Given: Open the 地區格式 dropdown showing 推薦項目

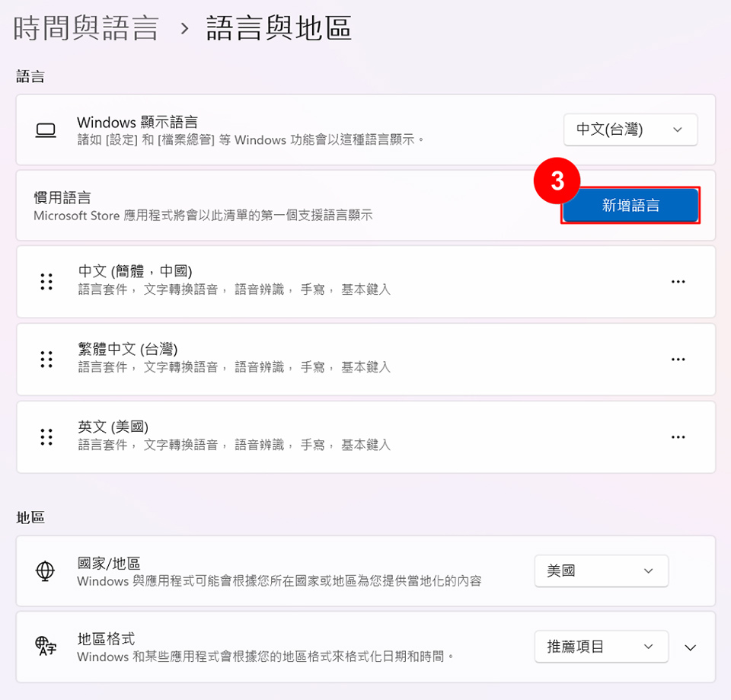Looking at the screenshot, I should pos(601,647).
